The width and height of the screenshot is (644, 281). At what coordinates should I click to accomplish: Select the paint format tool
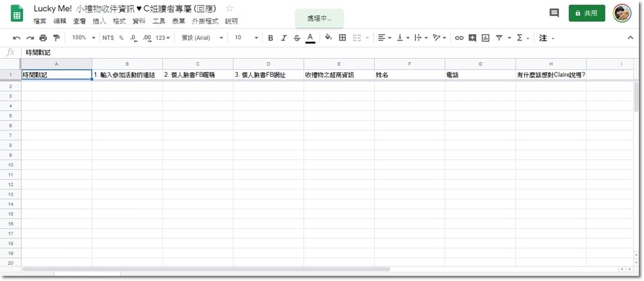tap(56, 38)
